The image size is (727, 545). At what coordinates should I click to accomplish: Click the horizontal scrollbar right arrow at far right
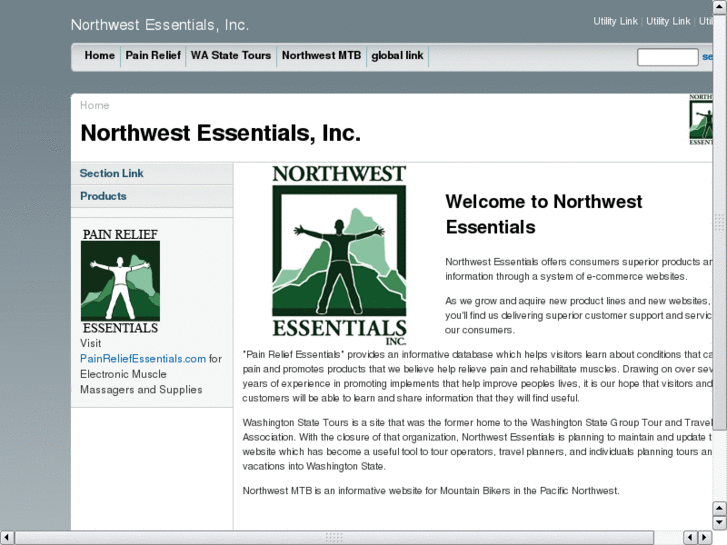point(705,537)
